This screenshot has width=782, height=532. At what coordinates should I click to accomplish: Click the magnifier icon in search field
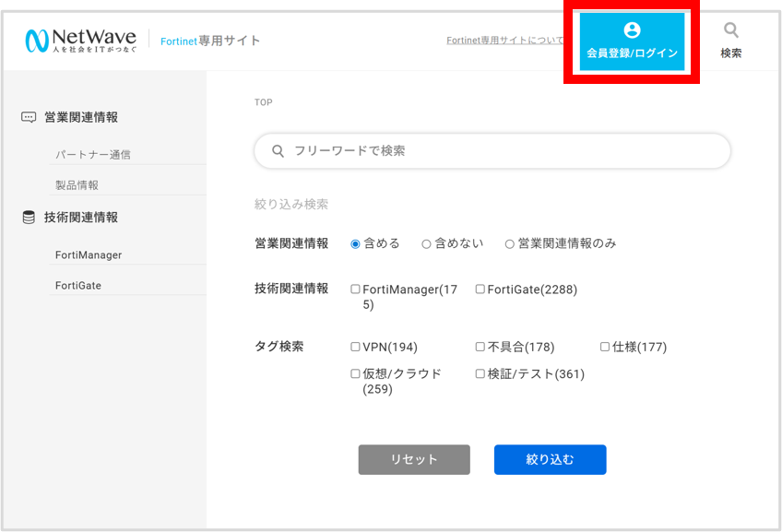coord(278,151)
